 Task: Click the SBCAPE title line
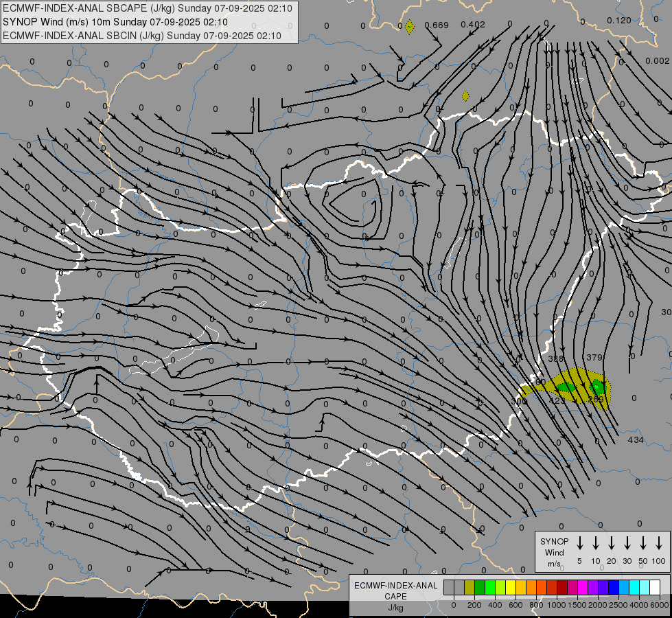[x=148, y=8]
